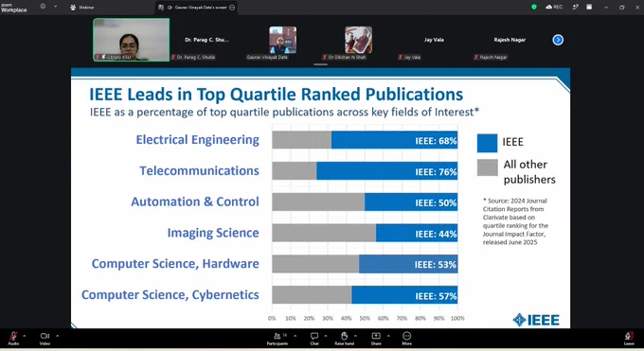Click the "Telecommunications" label

coord(199,171)
